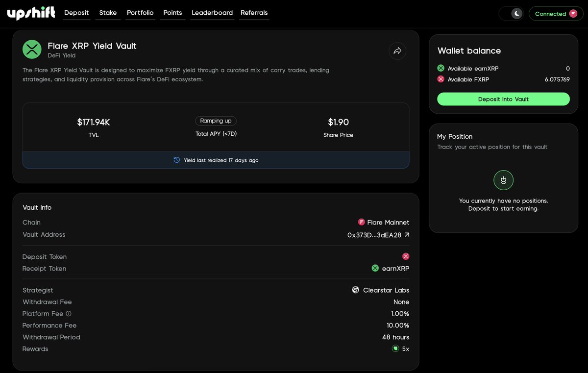Click the external link arrow beside vault address
Screen dimensions: 588x373
407,235
